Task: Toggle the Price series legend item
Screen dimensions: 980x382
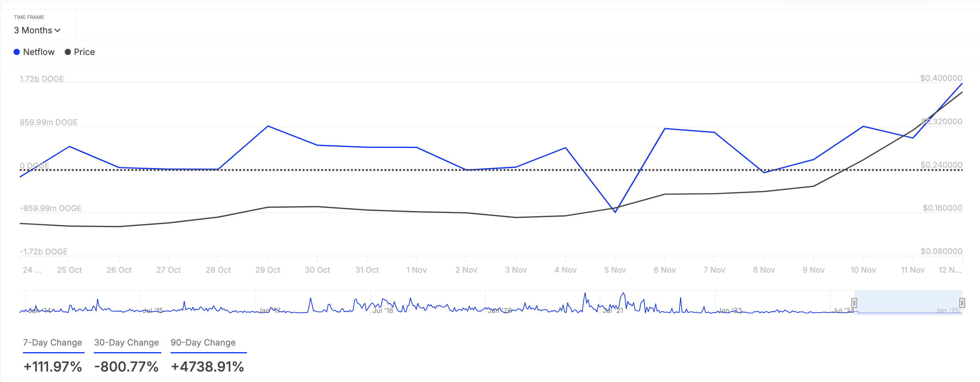Action: pyautogui.click(x=80, y=52)
